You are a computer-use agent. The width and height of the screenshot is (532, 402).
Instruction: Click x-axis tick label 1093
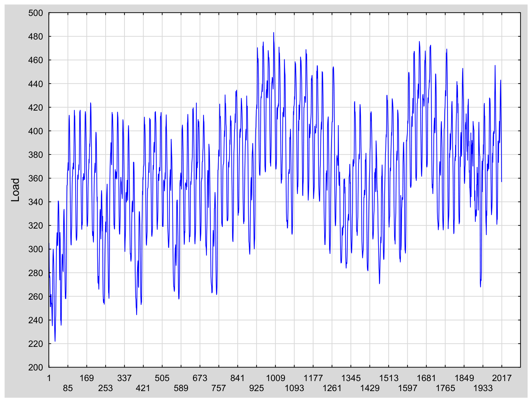click(x=294, y=388)
